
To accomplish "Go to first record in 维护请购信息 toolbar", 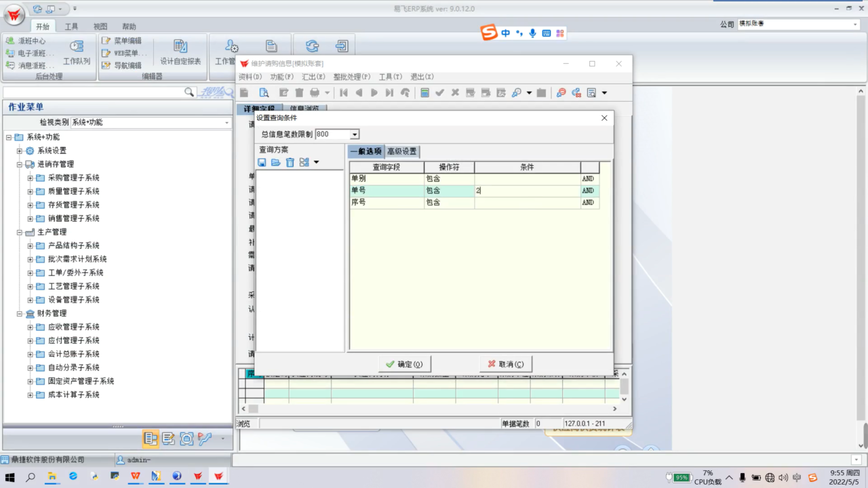I will pos(344,93).
